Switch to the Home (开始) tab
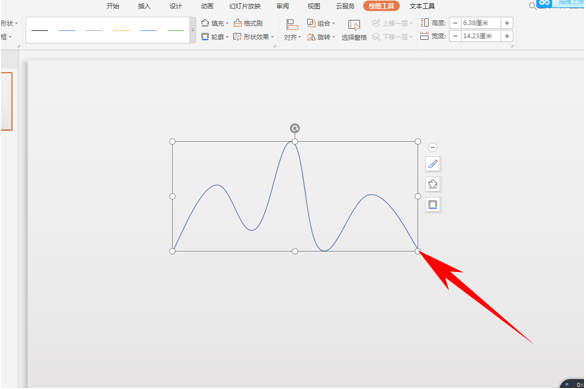Screen dimensions: 586x389 click(x=112, y=6)
